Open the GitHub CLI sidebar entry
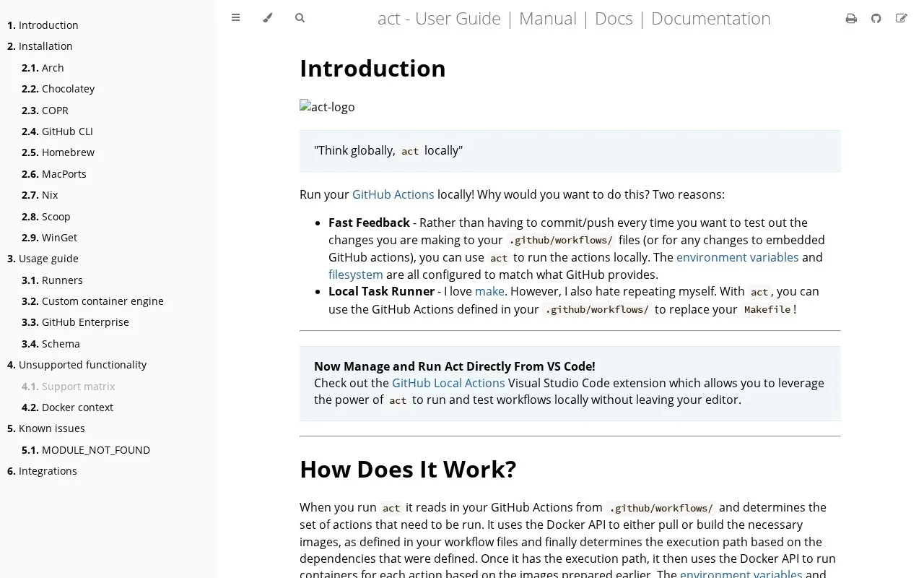Screen dimensions: 924x578 click(57, 131)
